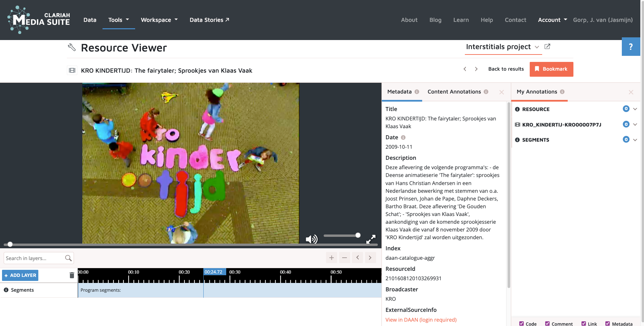This screenshot has height=326, width=644.
Task: Expand the RESOURCE annotations section
Action: click(x=635, y=109)
